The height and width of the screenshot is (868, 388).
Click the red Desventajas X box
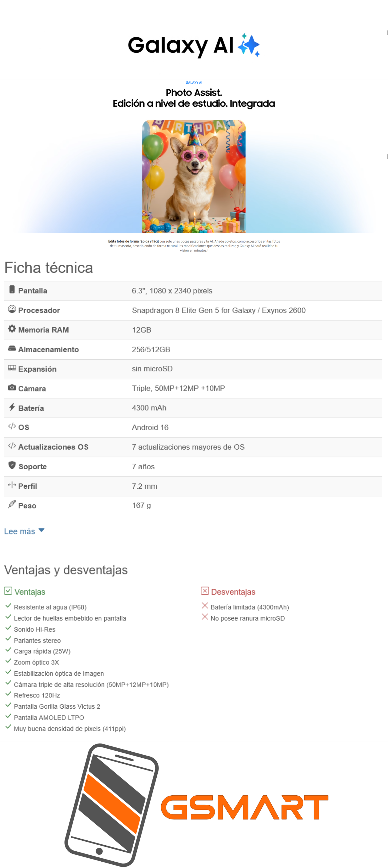(x=205, y=591)
